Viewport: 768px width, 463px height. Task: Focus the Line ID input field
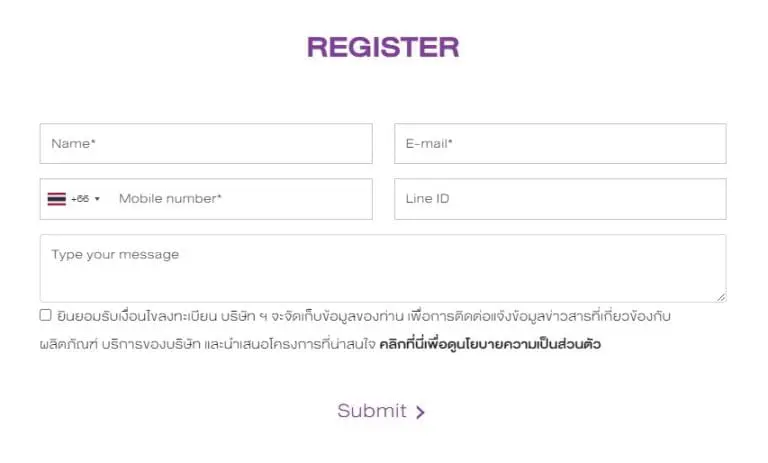pyautogui.click(x=560, y=199)
